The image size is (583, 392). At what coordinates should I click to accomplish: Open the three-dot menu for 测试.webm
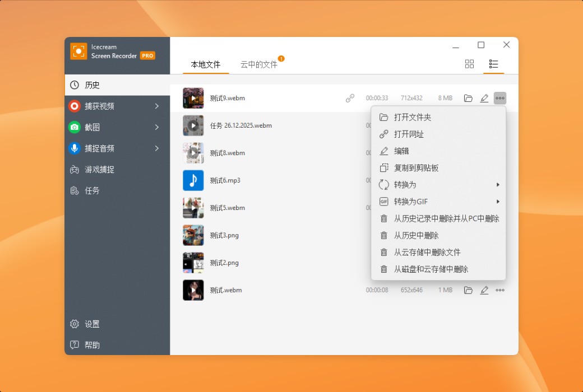pyautogui.click(x=500, y=290)
